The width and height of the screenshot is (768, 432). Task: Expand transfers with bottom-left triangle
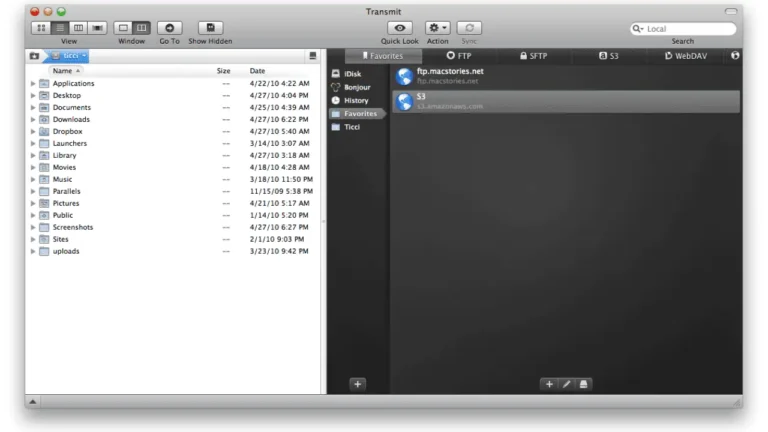pyautogui.click(x=33, y=402)
